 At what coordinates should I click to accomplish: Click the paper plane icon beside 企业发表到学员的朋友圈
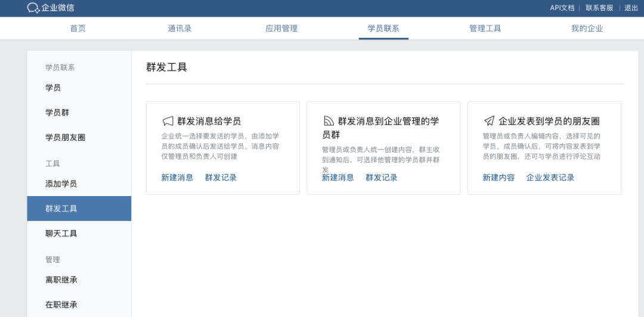pos(489,121)
